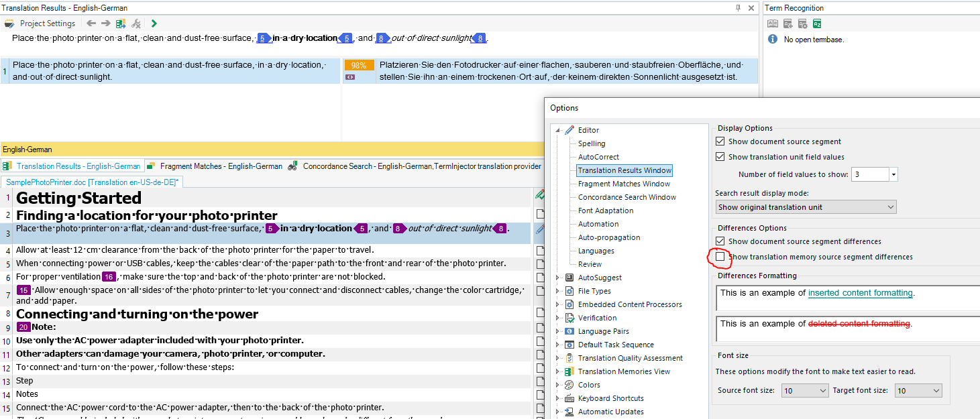Image resolution: width=980 pixels, height=419 pixels.
Task: Click the apply translation icon in Translation Results toolbar
Action: tap(120, 23)
